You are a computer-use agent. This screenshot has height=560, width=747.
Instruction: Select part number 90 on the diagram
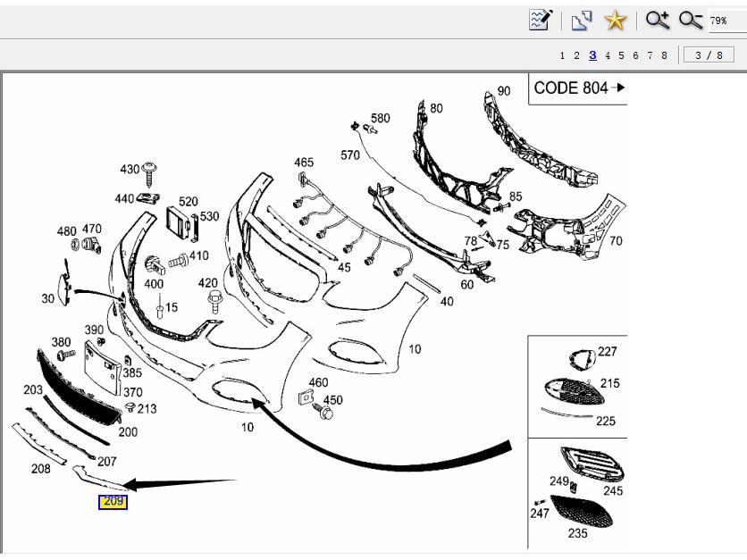tap(504, 91)
